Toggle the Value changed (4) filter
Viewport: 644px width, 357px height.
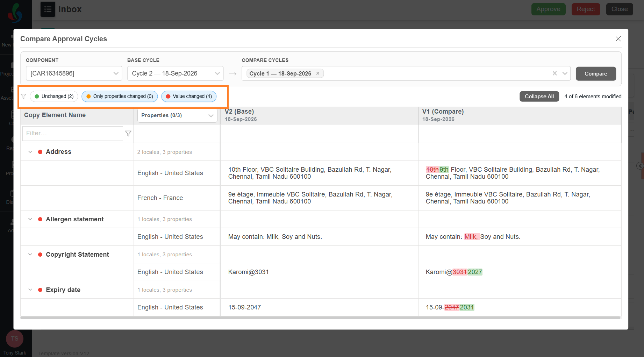coord(189,97)
